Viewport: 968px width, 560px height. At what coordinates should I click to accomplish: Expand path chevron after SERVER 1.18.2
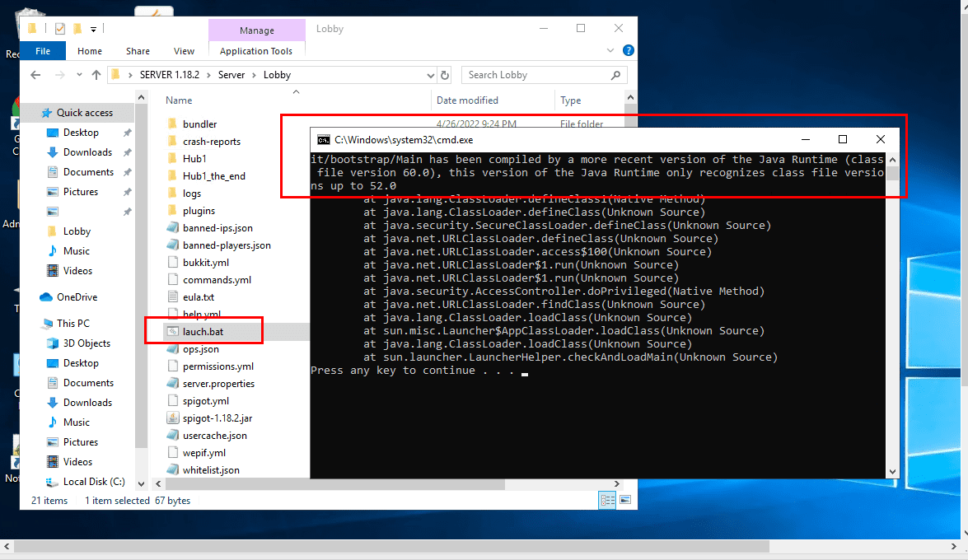(208, 75)
